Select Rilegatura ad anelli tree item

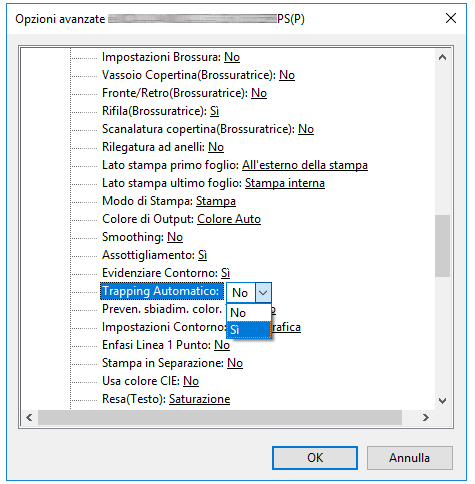[163, 147]
